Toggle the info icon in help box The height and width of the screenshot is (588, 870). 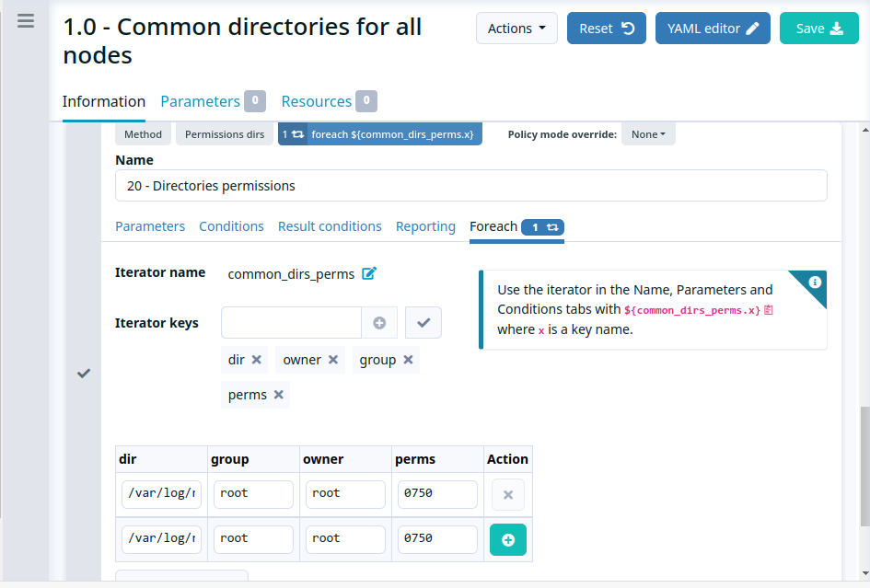tap(815, 282)
